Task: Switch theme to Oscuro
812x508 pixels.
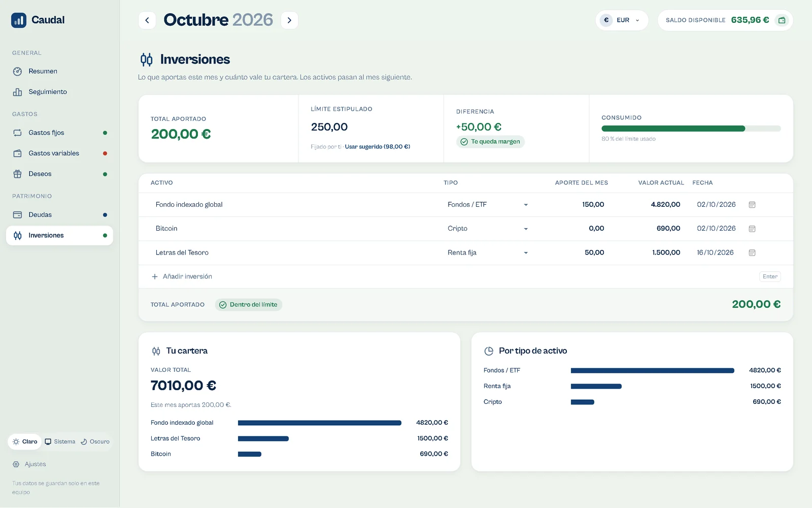Action: (95, 442)
